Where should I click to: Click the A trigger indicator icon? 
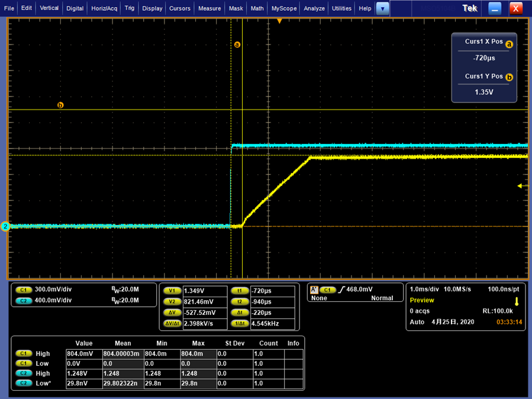[314, 289]
